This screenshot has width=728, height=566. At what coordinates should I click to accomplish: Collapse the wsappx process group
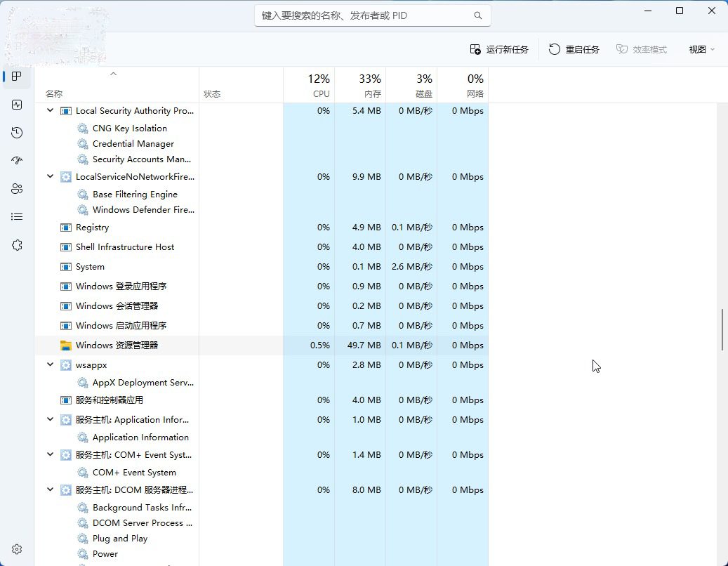(x=49, y=364)
